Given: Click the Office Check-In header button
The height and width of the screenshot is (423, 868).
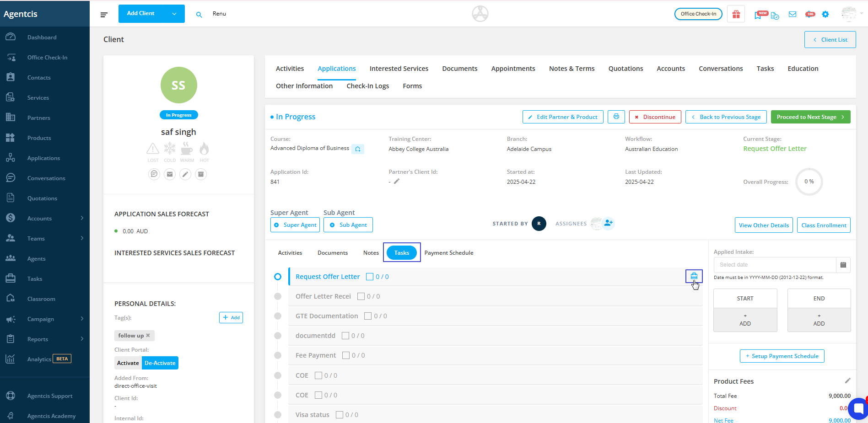Looking at the screenshot, I should 698,14.
